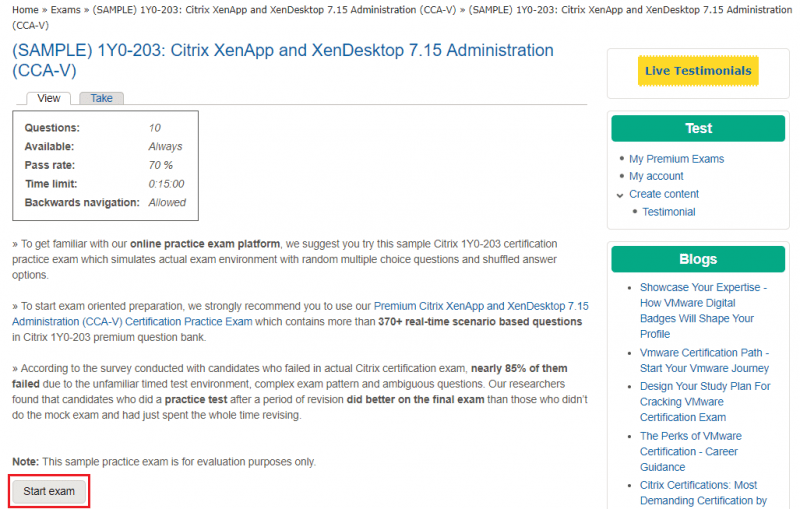
Task: Open the Premium Citrix Certification Practice Exam link
Action: [301, 314]
